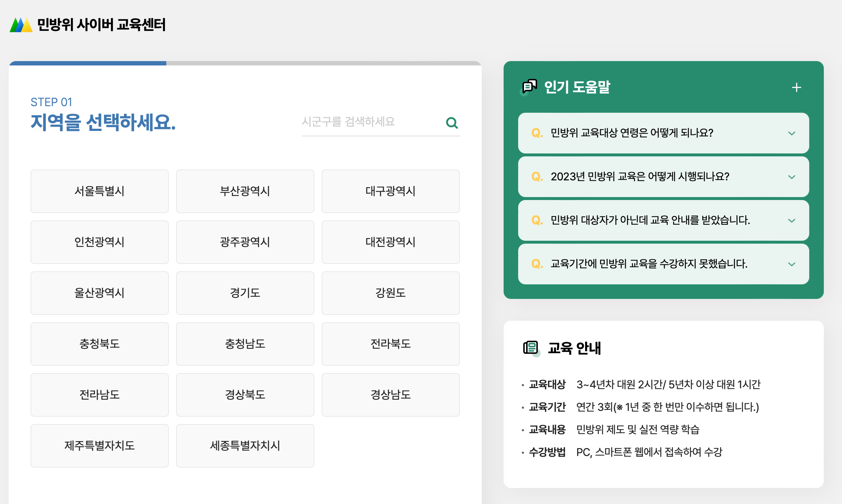Select 세종특별자치시 region button
842x504 pixels.
click(x=245, y=446)
